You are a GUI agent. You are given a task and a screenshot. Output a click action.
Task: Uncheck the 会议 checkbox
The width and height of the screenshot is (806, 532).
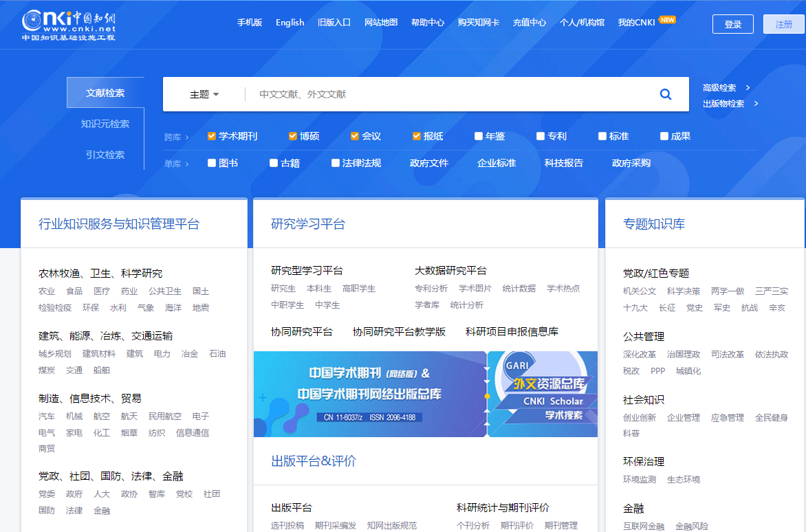[354, 136]
